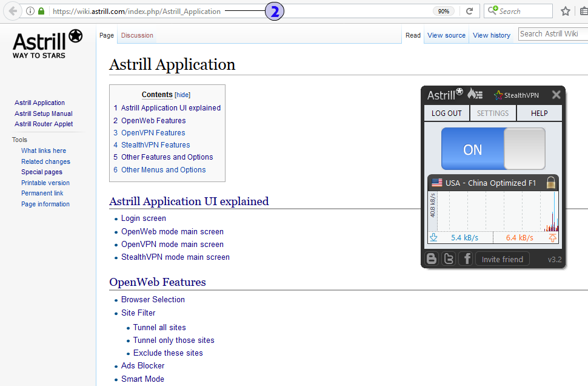Click the StealthVPN star mode icon

[x=498, y=95]
